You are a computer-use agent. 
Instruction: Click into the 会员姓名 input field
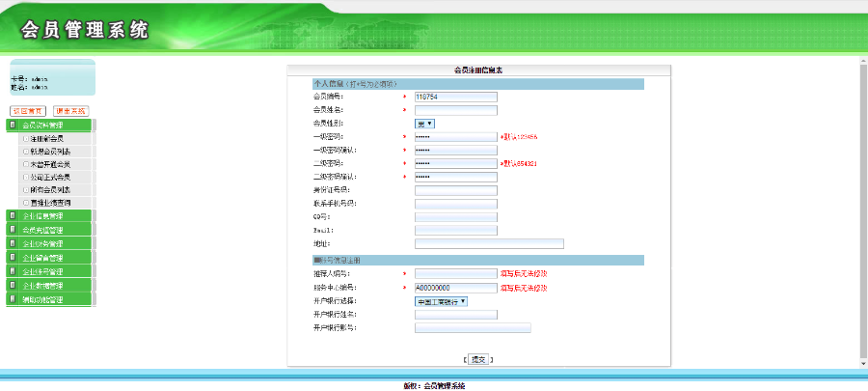tap(456, 110)
